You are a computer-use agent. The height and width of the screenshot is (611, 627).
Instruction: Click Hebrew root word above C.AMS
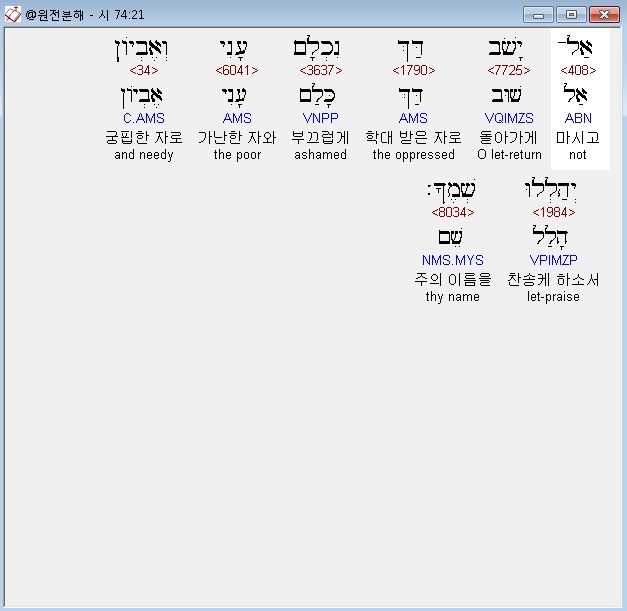tap(142, 97)
